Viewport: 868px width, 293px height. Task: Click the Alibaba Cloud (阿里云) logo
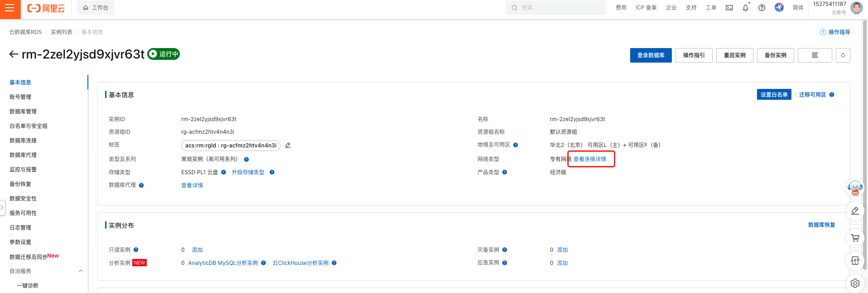(46, 8)
